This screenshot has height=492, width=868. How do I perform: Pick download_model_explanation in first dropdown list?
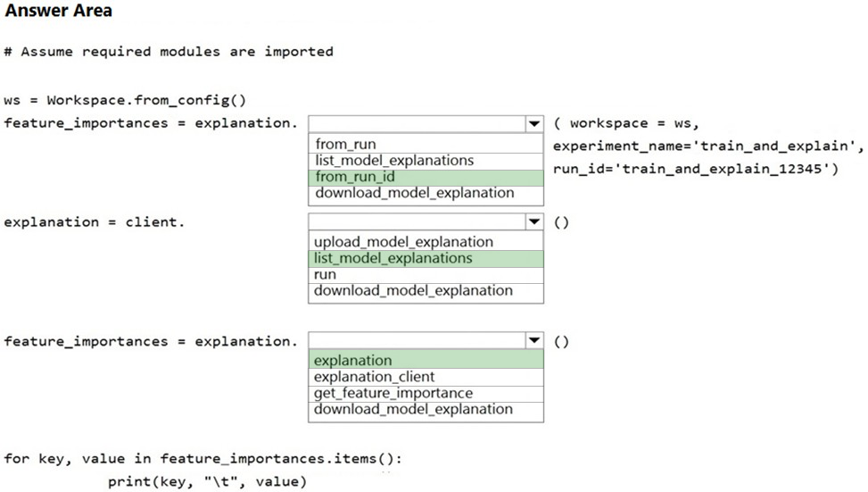click(426, 194)
